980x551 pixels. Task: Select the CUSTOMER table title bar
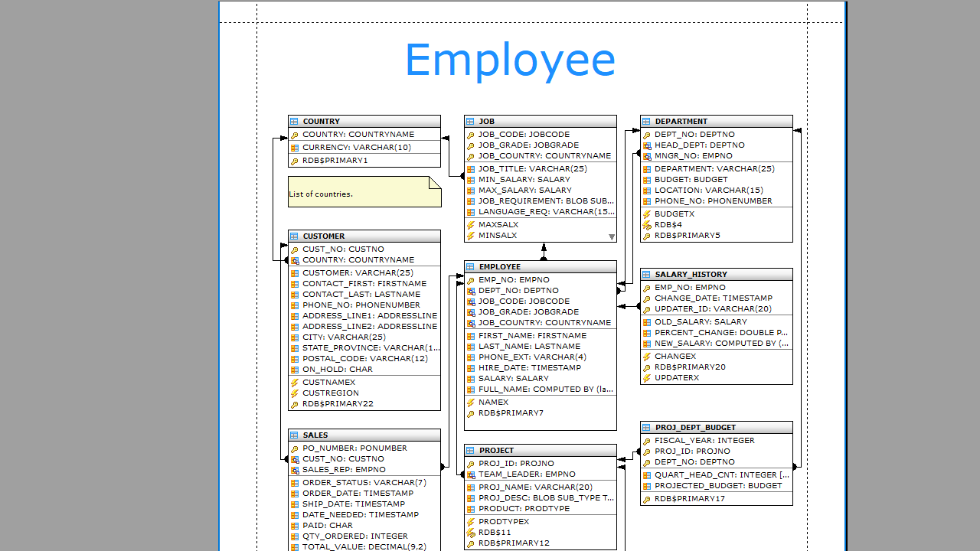pos(364,236)
